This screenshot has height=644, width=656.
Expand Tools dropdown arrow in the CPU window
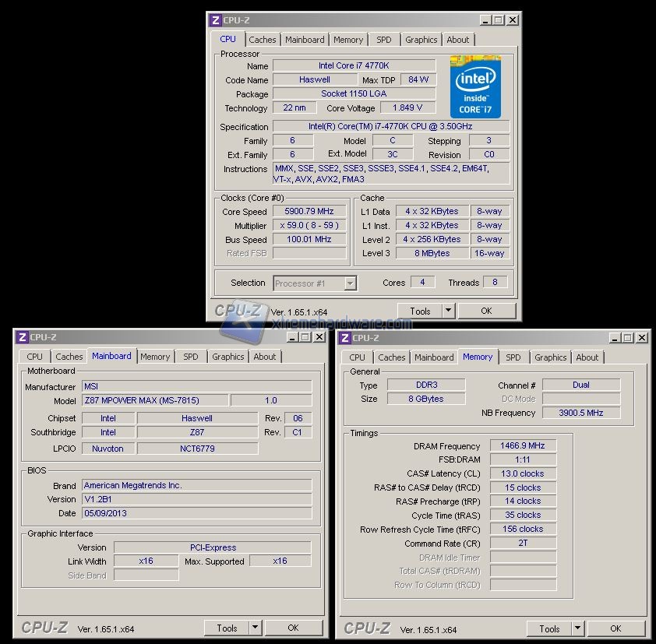click(x=448, y=311)
